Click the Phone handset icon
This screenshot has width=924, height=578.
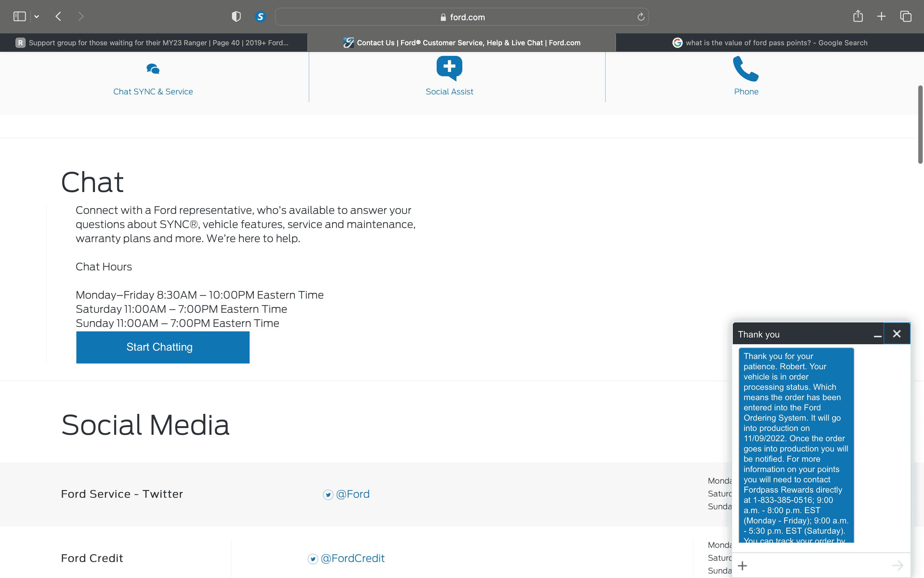point(746,69)
